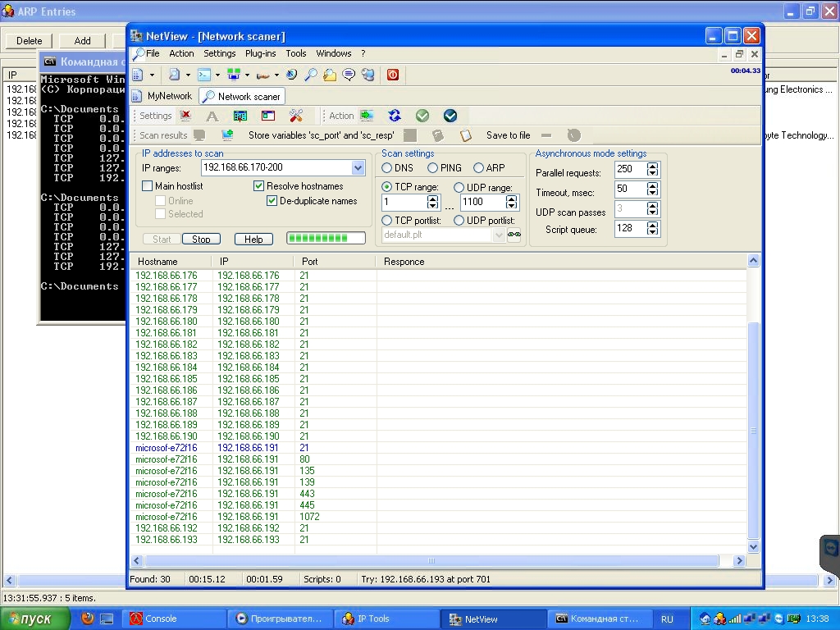Click the Parallel requests spinner arrows
The height and width of the screenshot is (630, 840).
pyautogui.click(x=652, y=169)
